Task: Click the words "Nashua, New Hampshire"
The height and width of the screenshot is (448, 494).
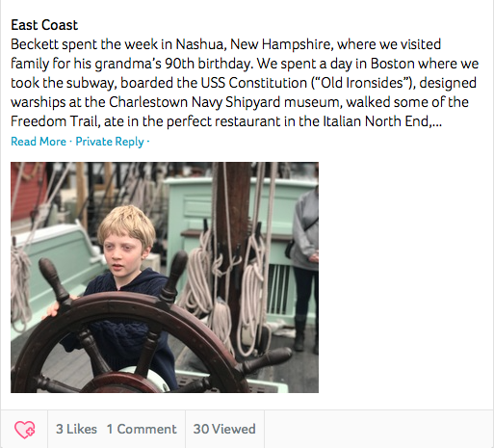Action: [x=253, y=44]
